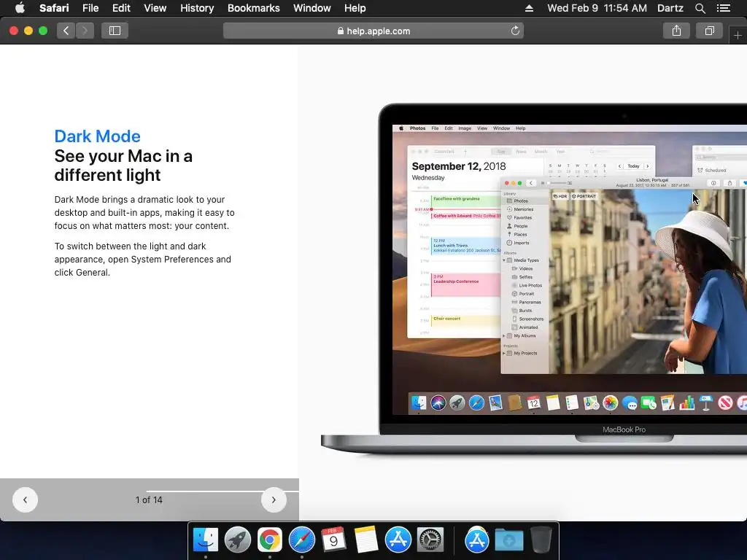This screenshot has height=560, width=747.
Task: Open the Bookmarks menu
Action: [253, 8]
